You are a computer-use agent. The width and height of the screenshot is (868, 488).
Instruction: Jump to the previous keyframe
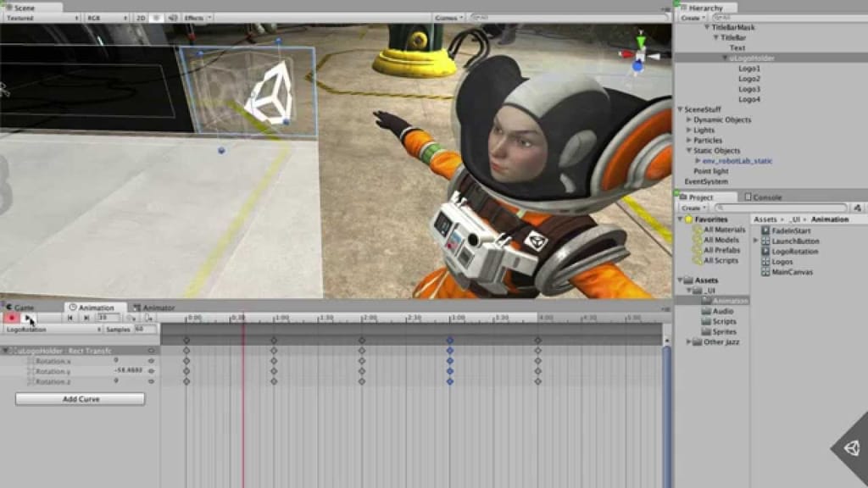pyautogui.click(x=70, y=319)
